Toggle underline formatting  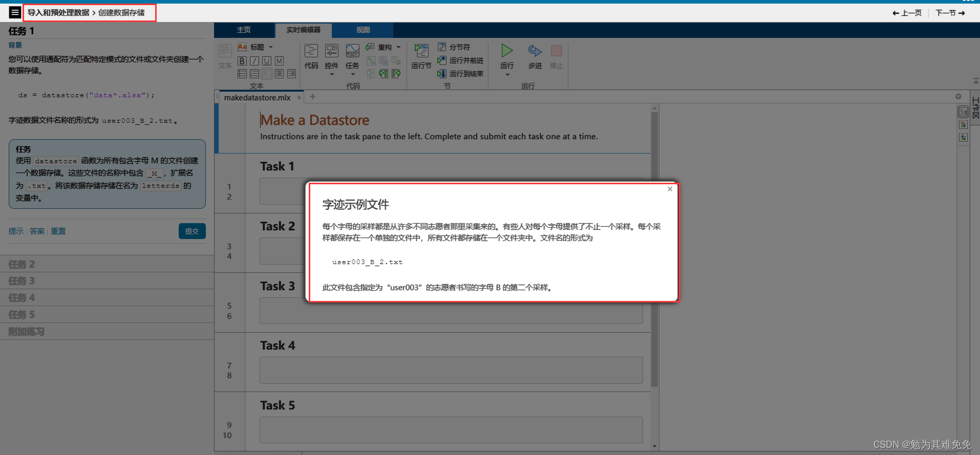(267, 61)
